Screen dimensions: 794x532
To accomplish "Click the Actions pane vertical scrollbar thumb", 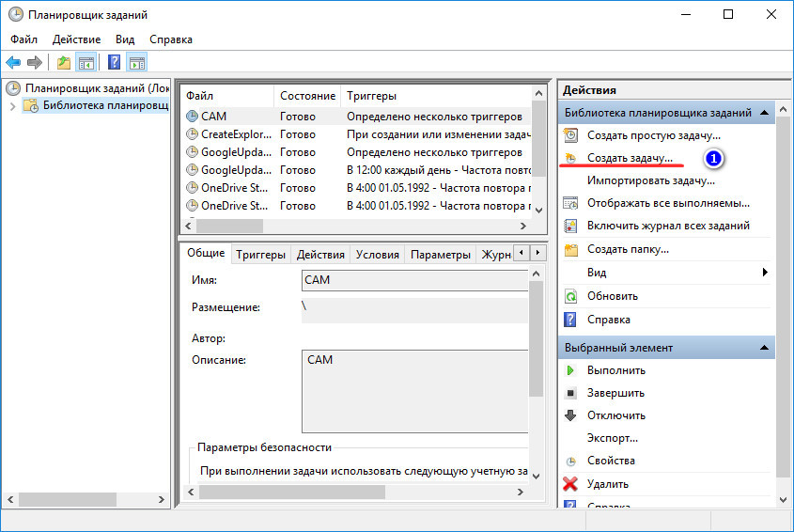I will coord(783,296).
